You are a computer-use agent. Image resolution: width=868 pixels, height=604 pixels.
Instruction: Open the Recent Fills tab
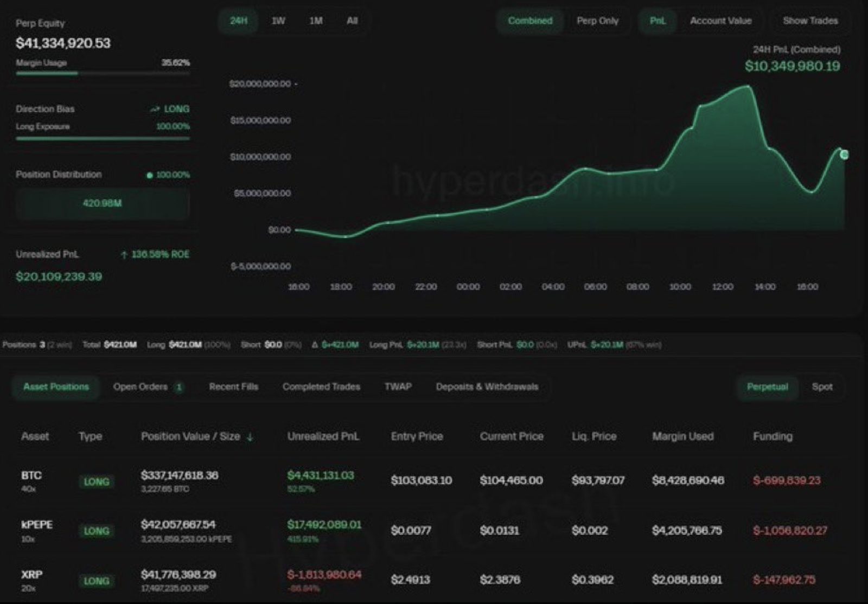(x=234, y=387)
